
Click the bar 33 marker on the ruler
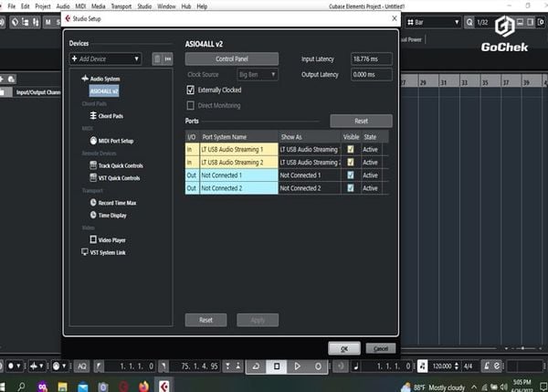(x=465, y=83)
